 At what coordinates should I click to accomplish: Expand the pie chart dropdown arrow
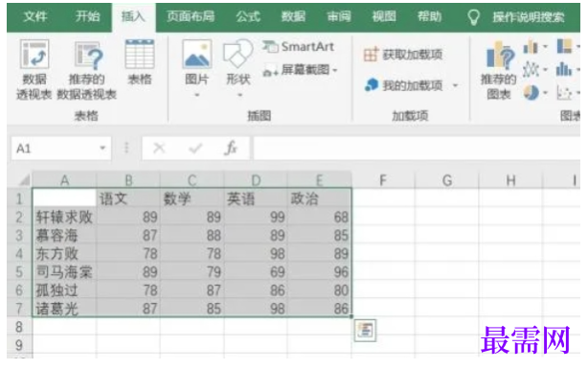[545, 93]
